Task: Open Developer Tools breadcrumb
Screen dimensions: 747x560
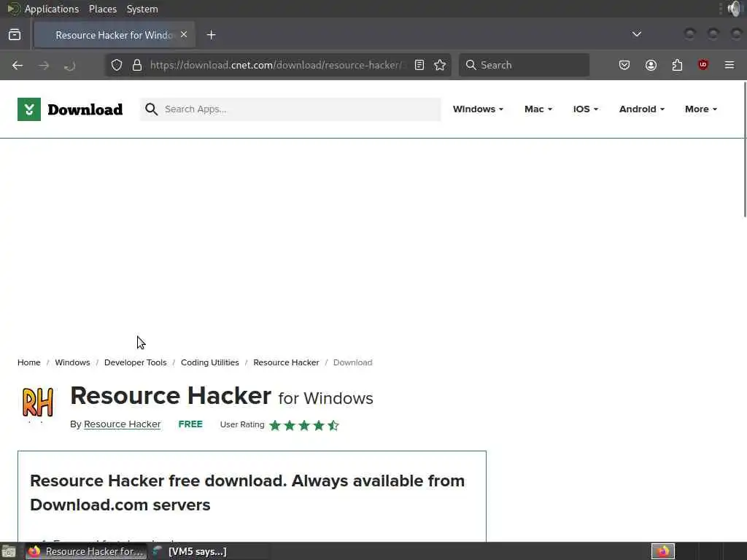Action: (x=135, y=362)
